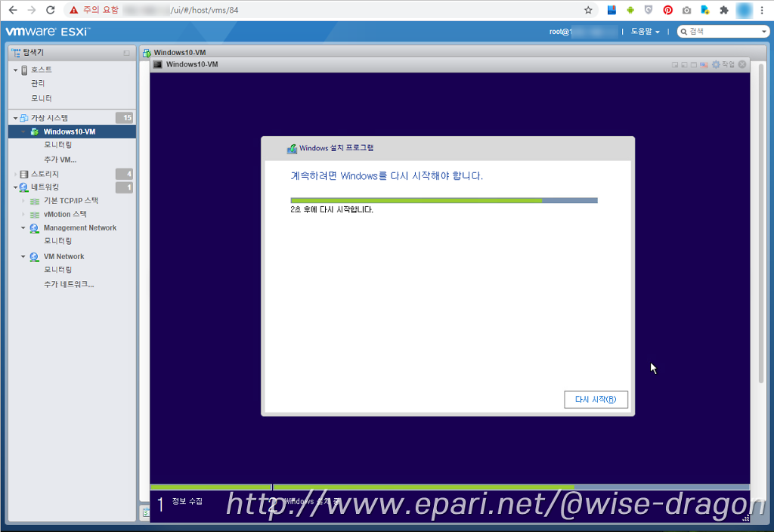This screenshot has height=532, width=774.
Task: Open the green Android extension
Action: point(630,10)
